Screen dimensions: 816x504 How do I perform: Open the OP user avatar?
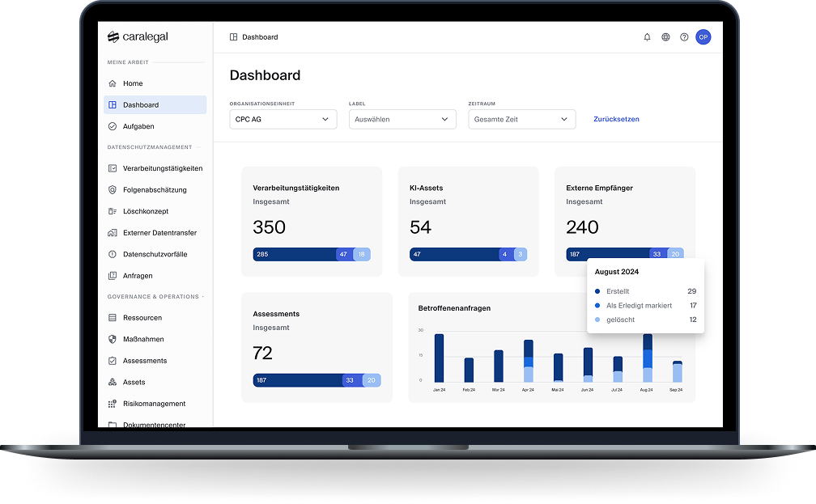point(703,37)
